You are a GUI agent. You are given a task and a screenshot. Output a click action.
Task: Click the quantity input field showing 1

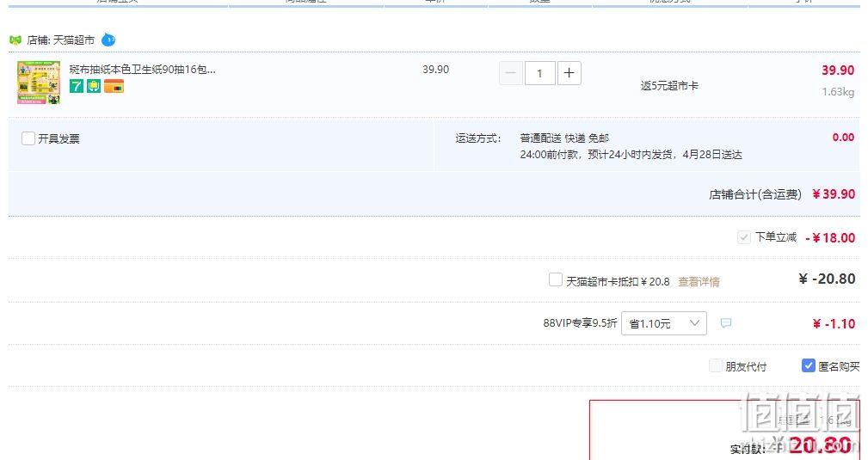539,73
